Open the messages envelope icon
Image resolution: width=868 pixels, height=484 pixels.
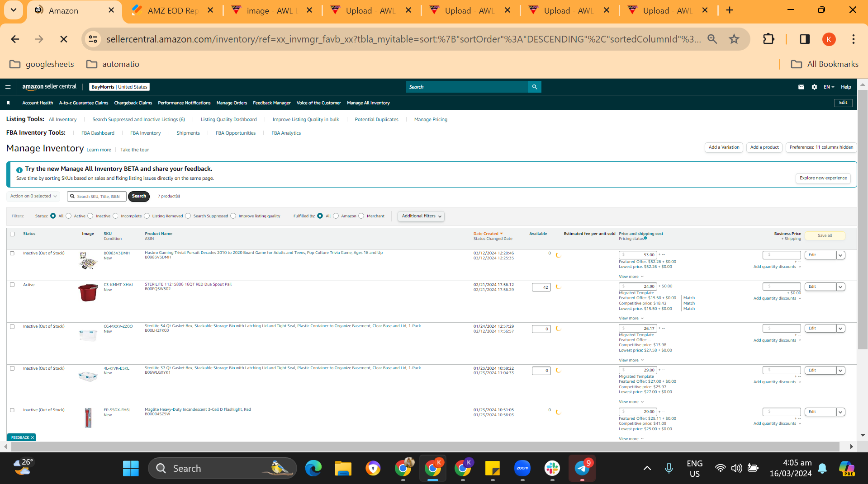(801, 87)
